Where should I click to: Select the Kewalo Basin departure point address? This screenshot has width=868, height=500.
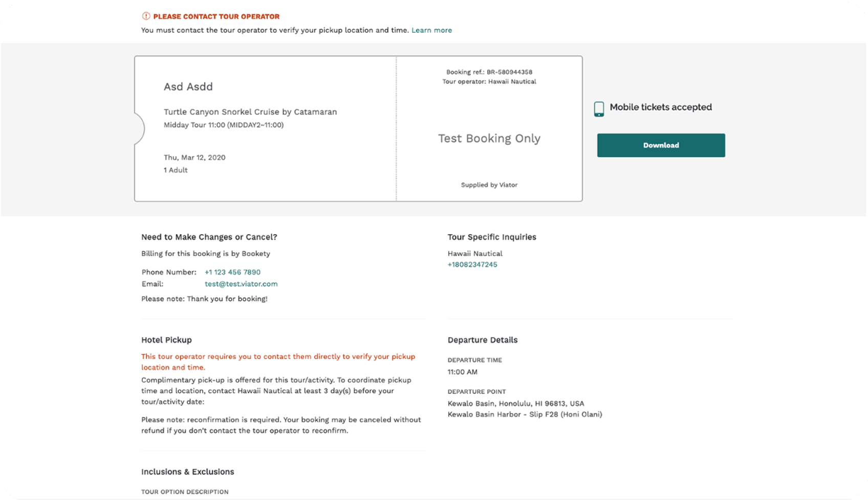click(516, 404)
